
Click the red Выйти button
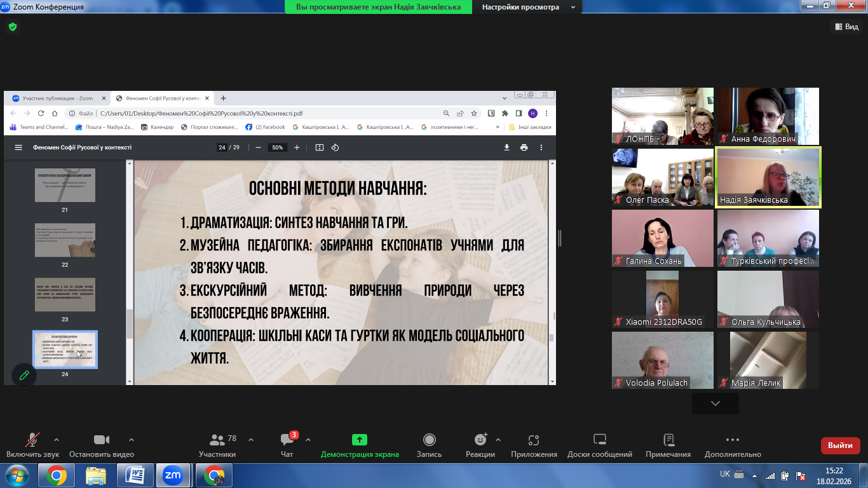click(x=840, y=445)
